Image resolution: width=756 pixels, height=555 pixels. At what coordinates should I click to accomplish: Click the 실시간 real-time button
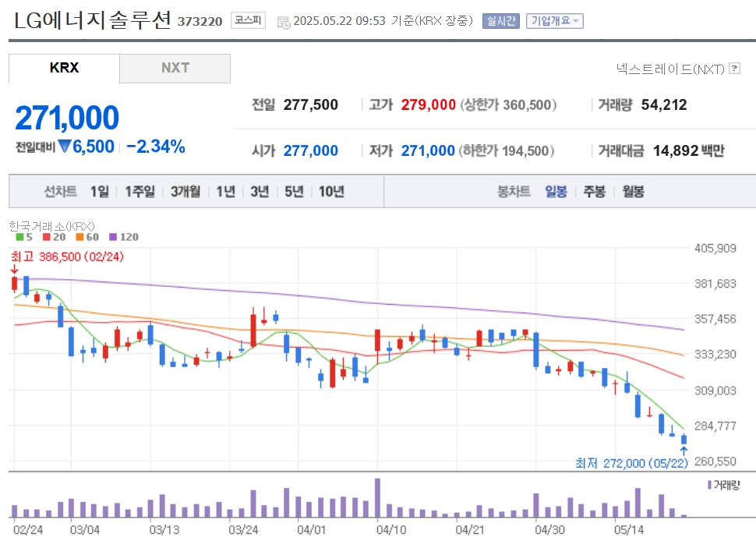click(501, 21)
